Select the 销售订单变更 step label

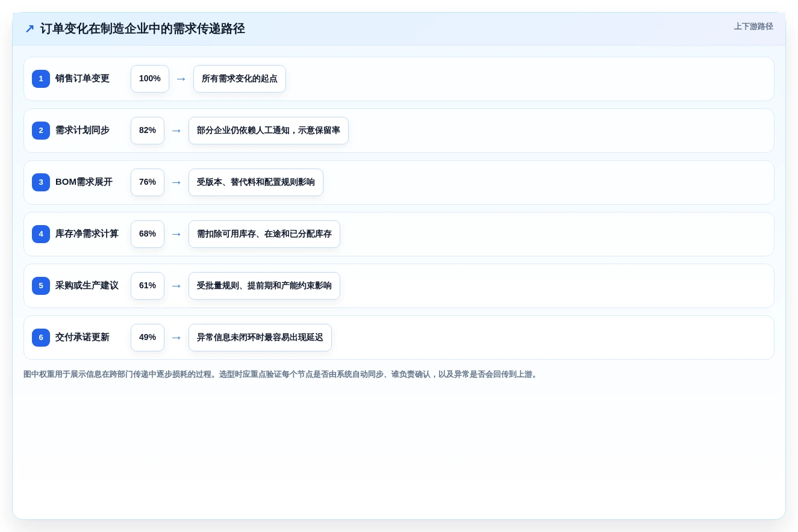tap(83, 79)
